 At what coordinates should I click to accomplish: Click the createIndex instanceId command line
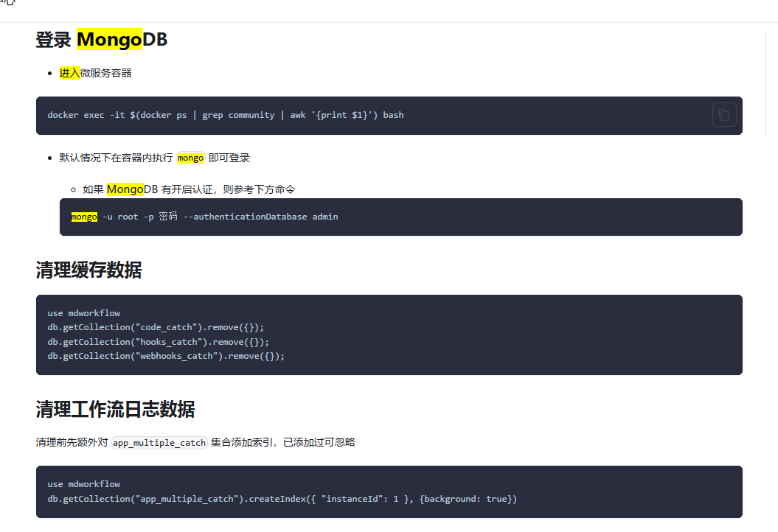pos(282,499)
